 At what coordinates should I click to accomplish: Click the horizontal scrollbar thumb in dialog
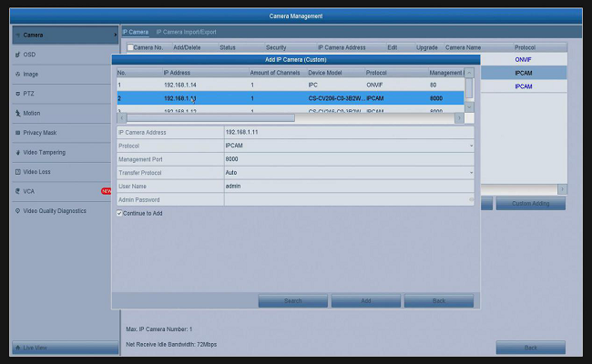pos(210,118)
